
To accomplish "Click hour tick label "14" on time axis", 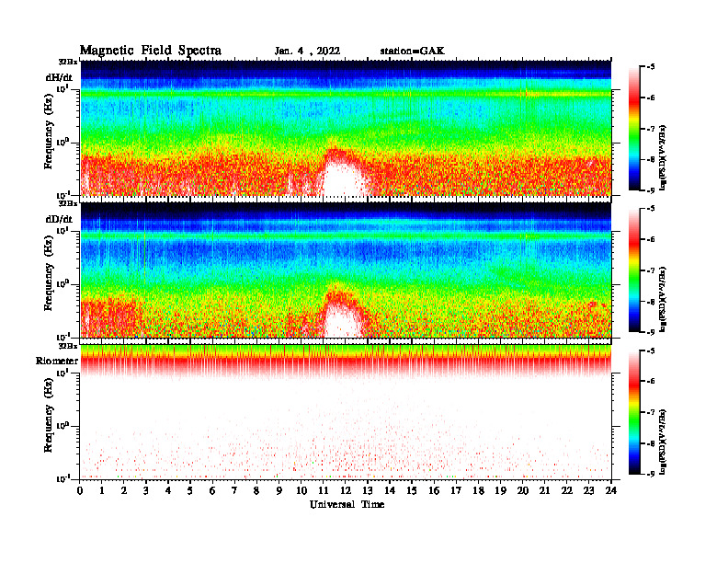I will pyautogui.click(x=390, y=491).
